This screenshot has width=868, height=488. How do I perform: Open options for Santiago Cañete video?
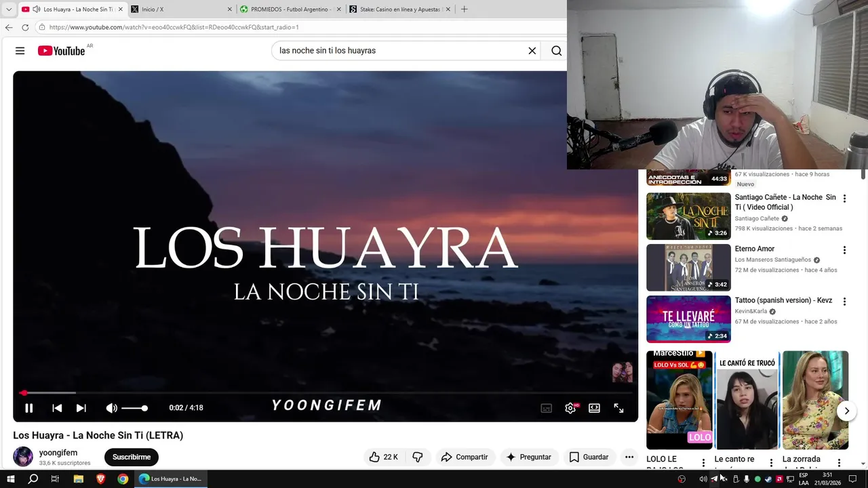[844, 199]
